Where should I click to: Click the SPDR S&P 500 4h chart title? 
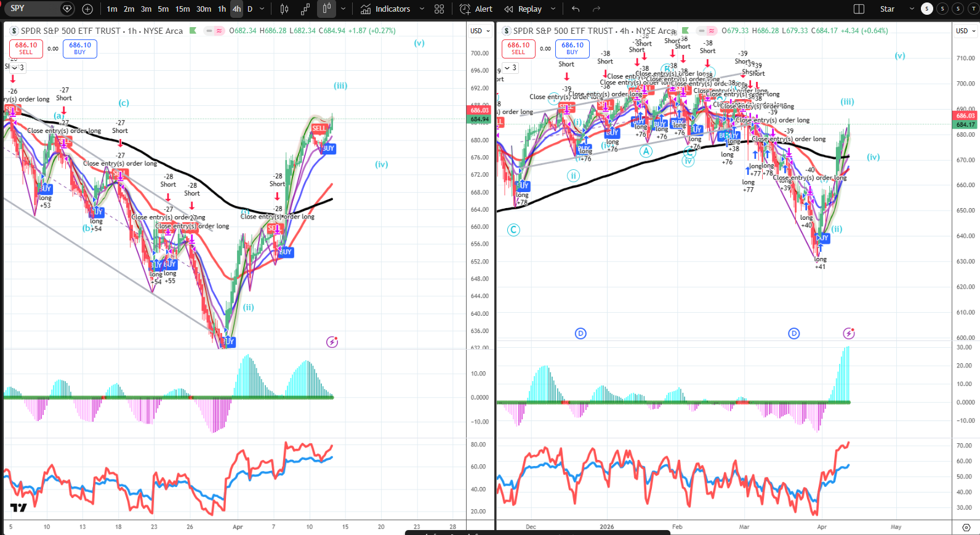(x=595, y=31)
